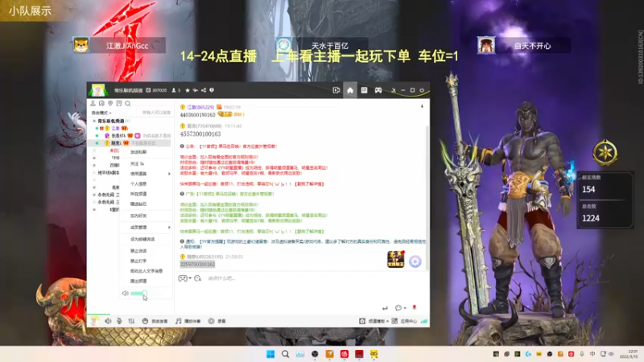Mute the bottom bar speaker output

pos(108,321)
